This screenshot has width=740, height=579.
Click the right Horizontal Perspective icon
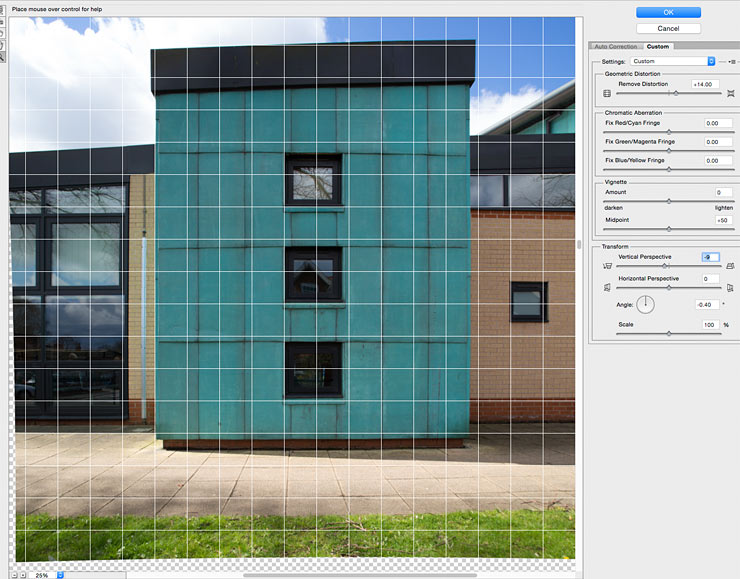[731, 287]
